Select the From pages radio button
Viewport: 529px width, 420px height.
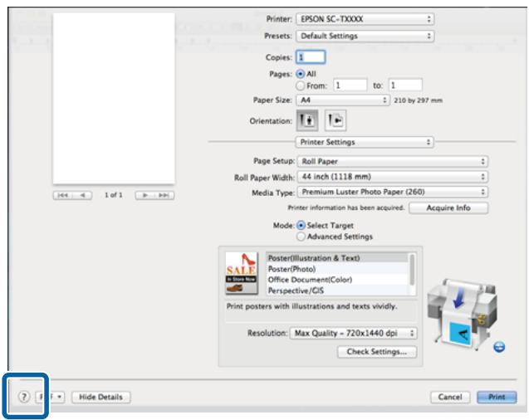click(300, 85)
